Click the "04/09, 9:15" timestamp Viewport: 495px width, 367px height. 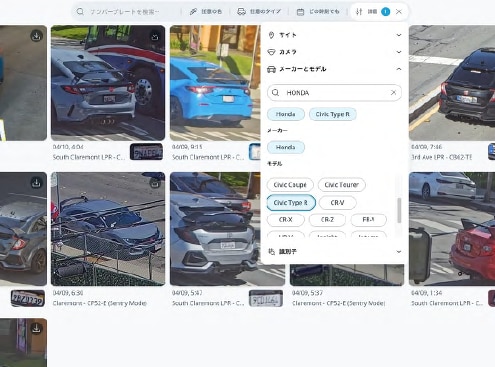coord(187,147)
